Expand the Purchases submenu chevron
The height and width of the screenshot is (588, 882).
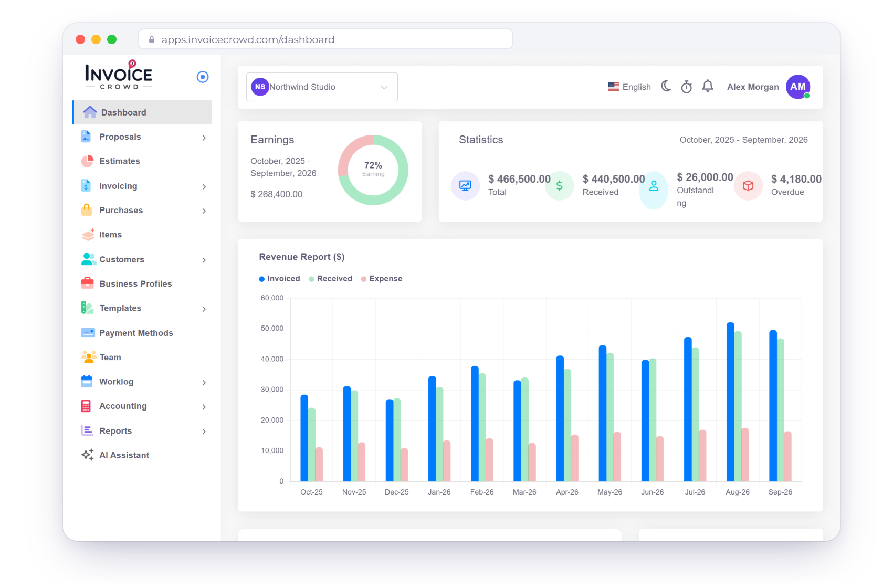pyautogui.click(x=204, y=211)
